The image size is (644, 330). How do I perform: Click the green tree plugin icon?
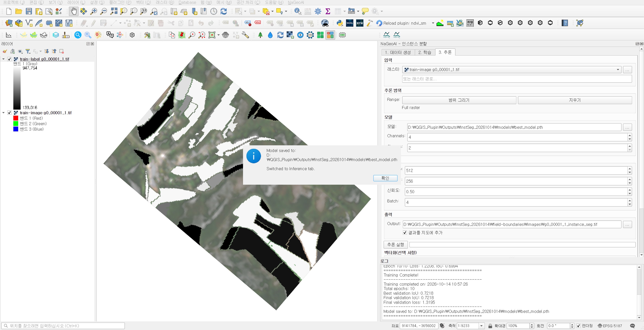(260, 35)
